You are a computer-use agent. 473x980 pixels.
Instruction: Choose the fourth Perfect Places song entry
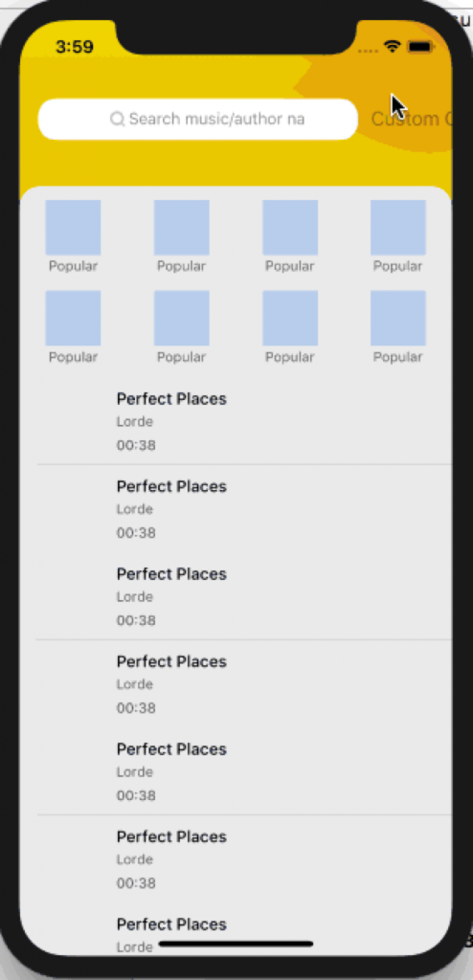pos(244,683)
